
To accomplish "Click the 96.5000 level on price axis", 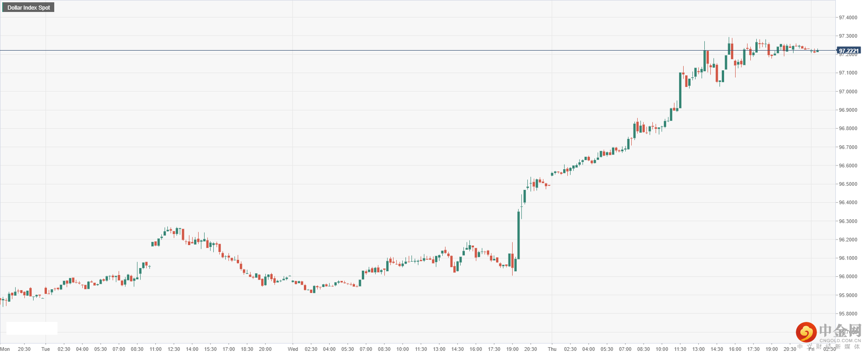I will click(x=848, y=184).
